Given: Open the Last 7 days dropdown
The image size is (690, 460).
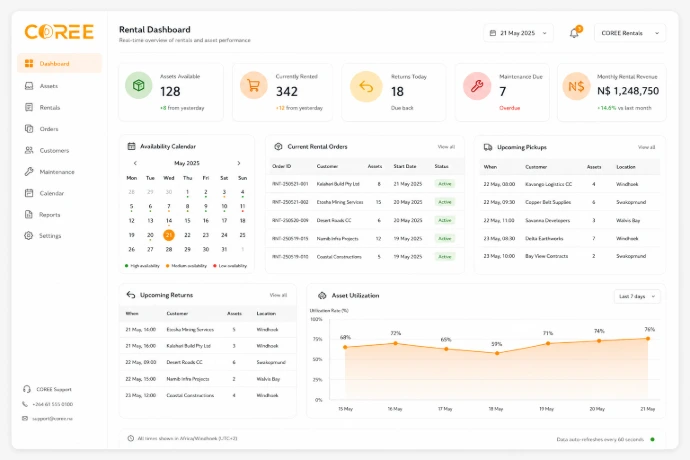Looking at the screenshot, I should tap(637, 296).
